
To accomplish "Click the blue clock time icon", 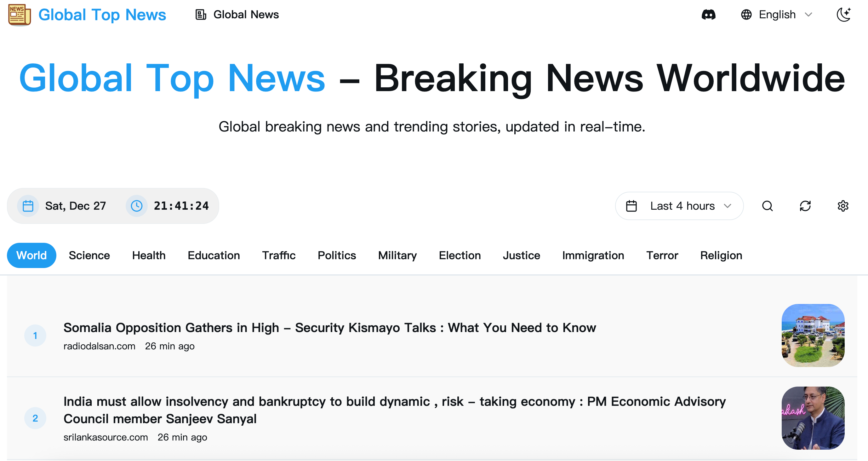I will pos(136,206).
